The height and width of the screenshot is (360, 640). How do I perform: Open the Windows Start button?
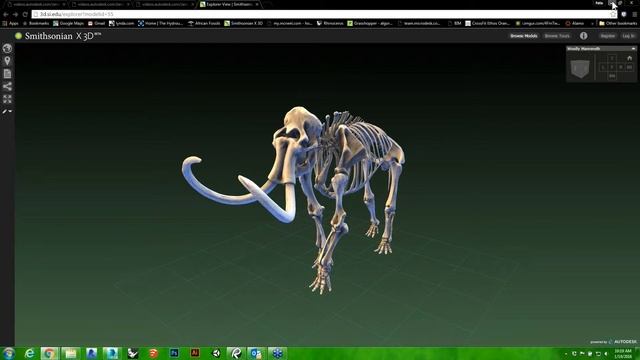[8, 353]
